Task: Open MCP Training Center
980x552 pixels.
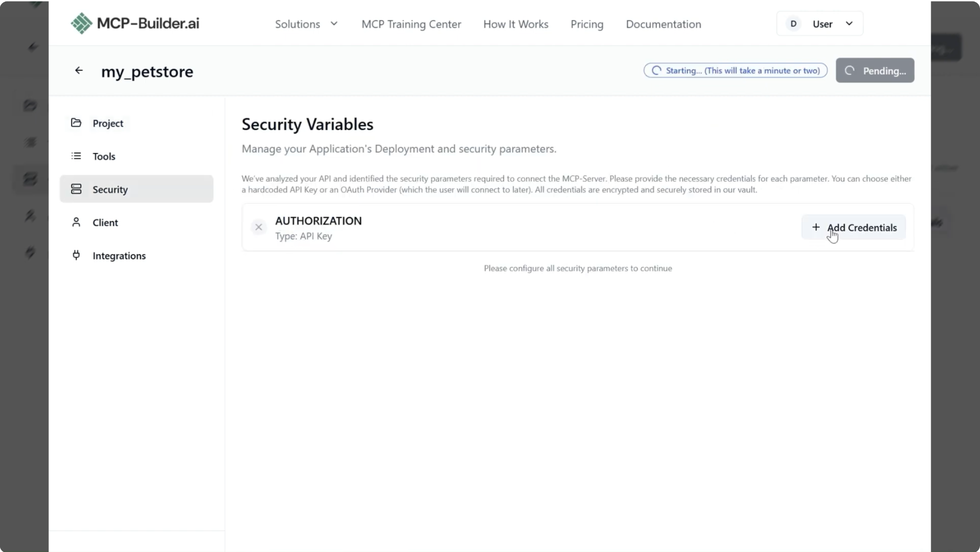Action: click(411, 24)
